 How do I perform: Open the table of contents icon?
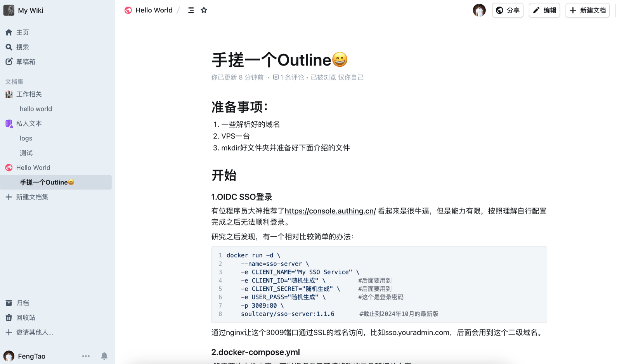191,10
